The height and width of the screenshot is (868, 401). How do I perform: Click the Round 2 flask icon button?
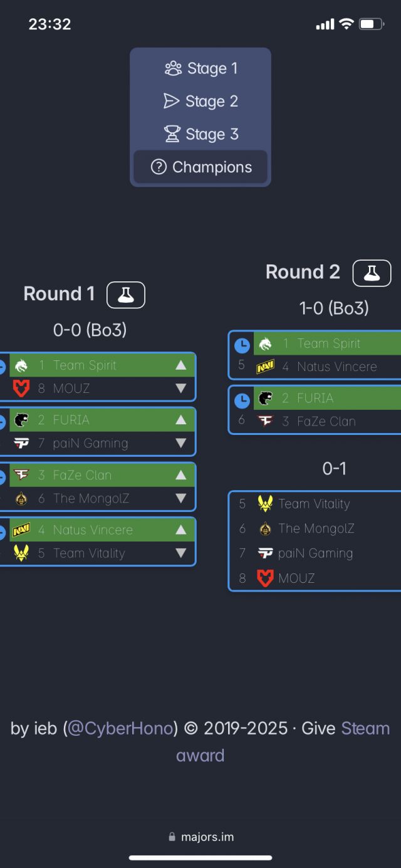pos(372,273)
